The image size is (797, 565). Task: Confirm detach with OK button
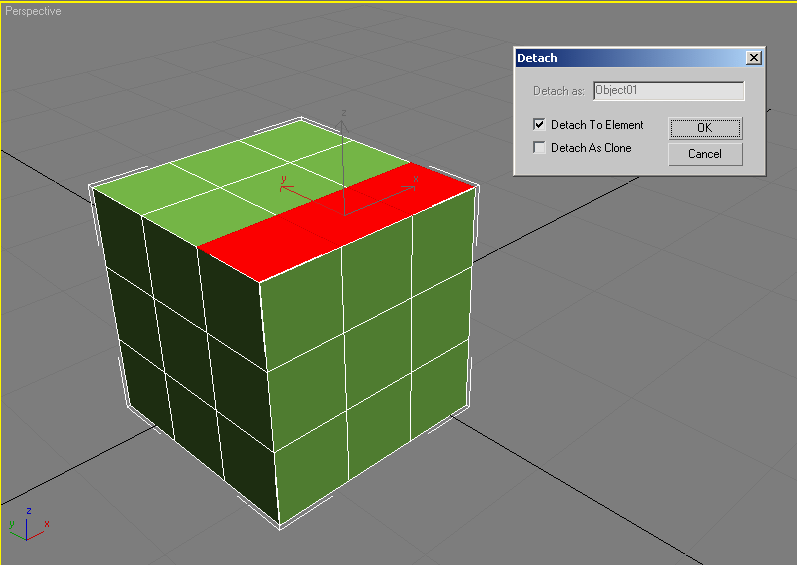coord(705,128)
